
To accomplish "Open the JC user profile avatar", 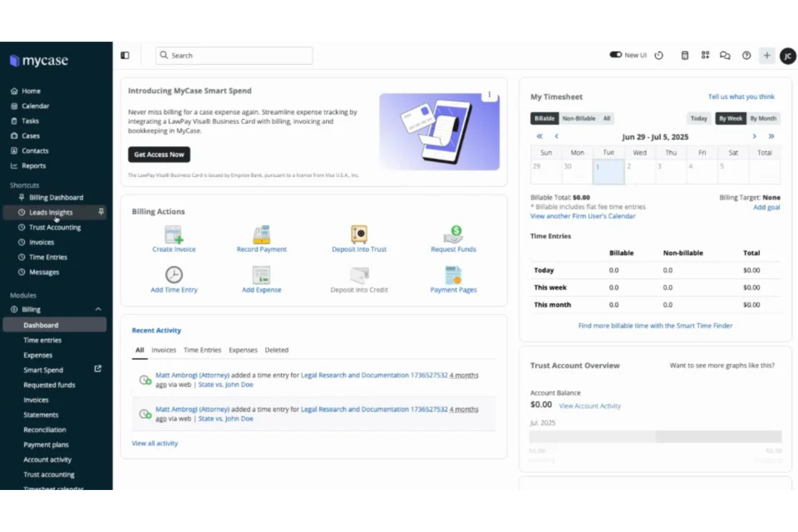I will click(788, 56).
